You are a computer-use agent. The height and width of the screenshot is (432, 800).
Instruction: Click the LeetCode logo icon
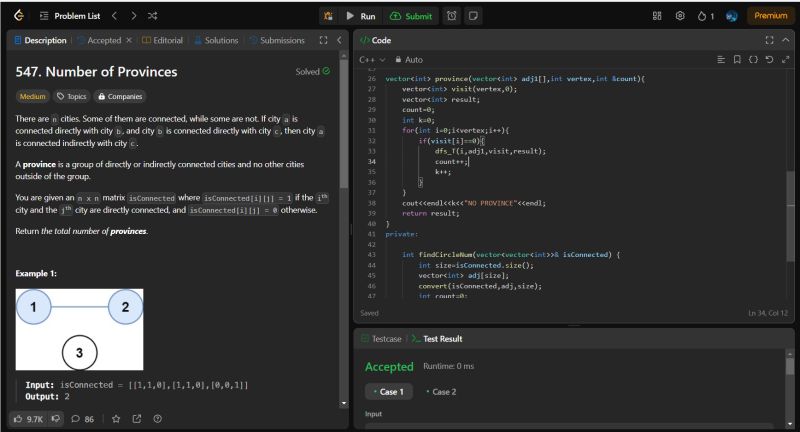pos(19,16)
